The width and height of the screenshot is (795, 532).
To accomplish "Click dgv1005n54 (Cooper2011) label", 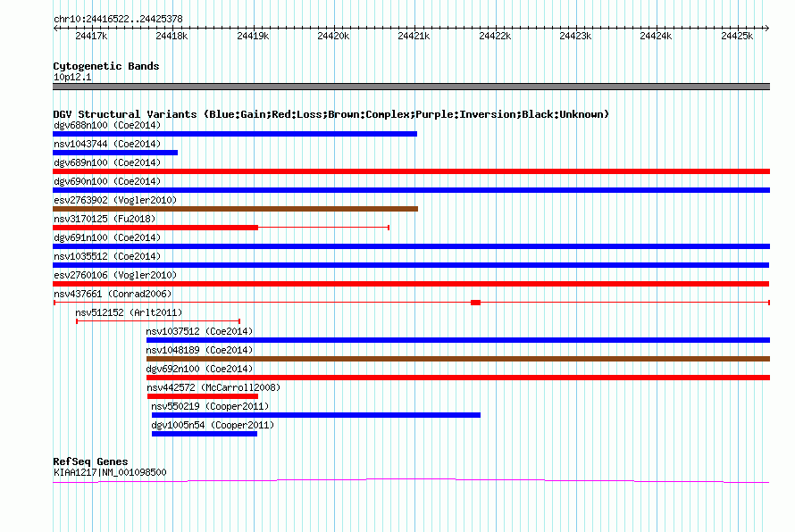I will (213, 425).
